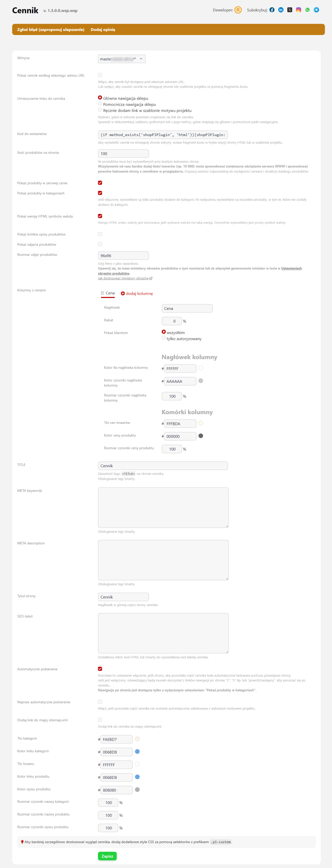Open color swatch for 'Kolor linku kategorii'

137,751
